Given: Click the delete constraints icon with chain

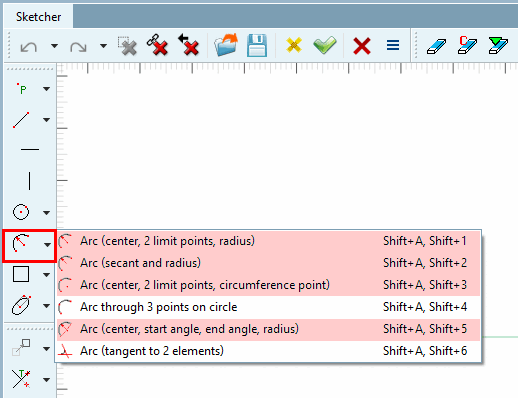Looking at the screenshot, I should tap(157, 45).
